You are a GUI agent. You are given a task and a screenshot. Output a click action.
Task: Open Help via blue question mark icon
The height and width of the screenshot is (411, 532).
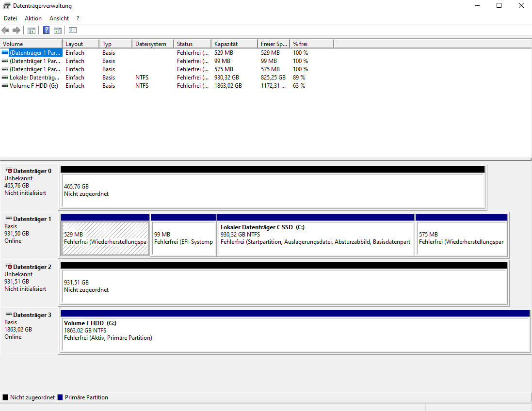(x=47, y=31)
